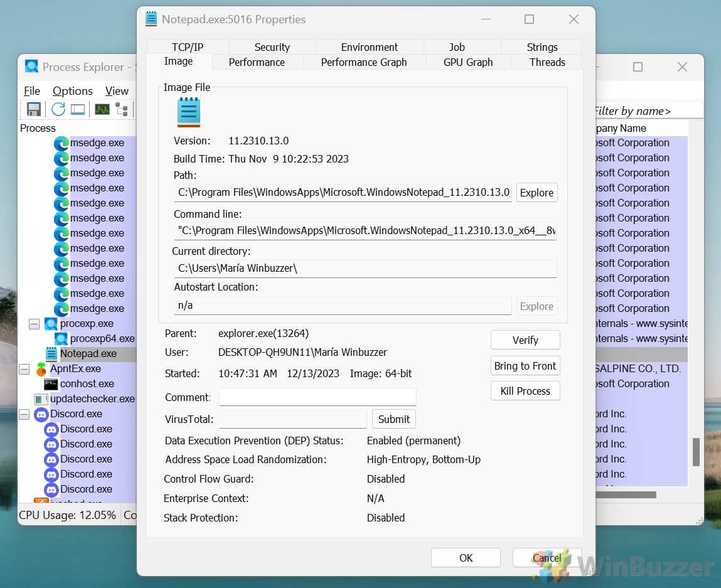Switch to the Threads tab
This screenshot has width=721, height=588.
coord(547,62)
